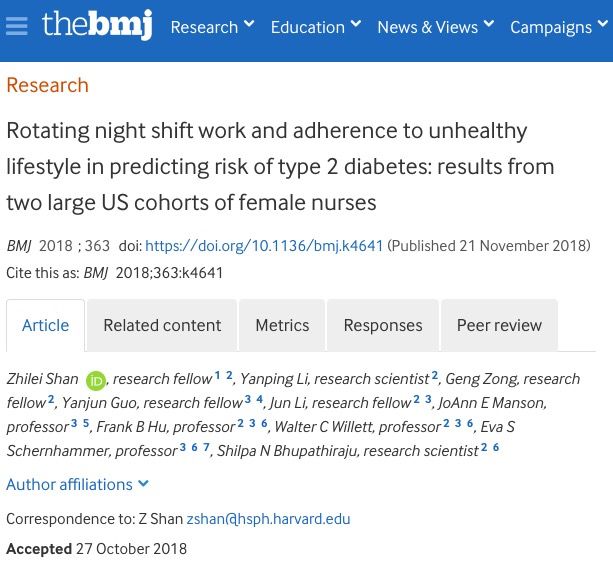Switch to the Article tab

pyautogui.click(x=45, y=325)
